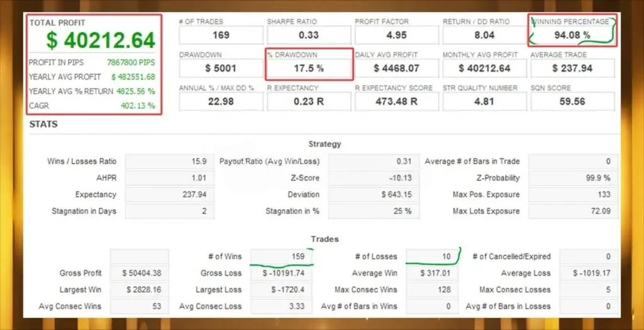Click the % Drawdown 17.5 % field
The height and width of the screenshot is (330, 644).
coord(309,68)
